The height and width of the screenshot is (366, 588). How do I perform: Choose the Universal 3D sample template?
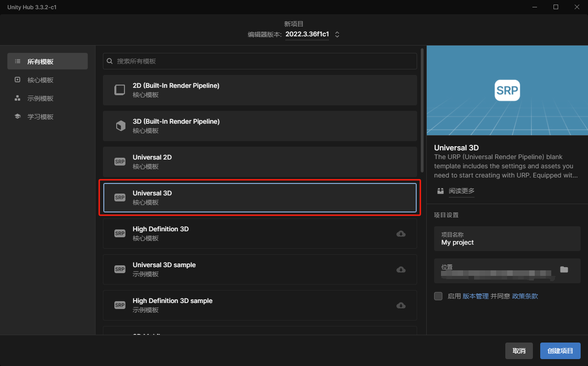[260, 269]
